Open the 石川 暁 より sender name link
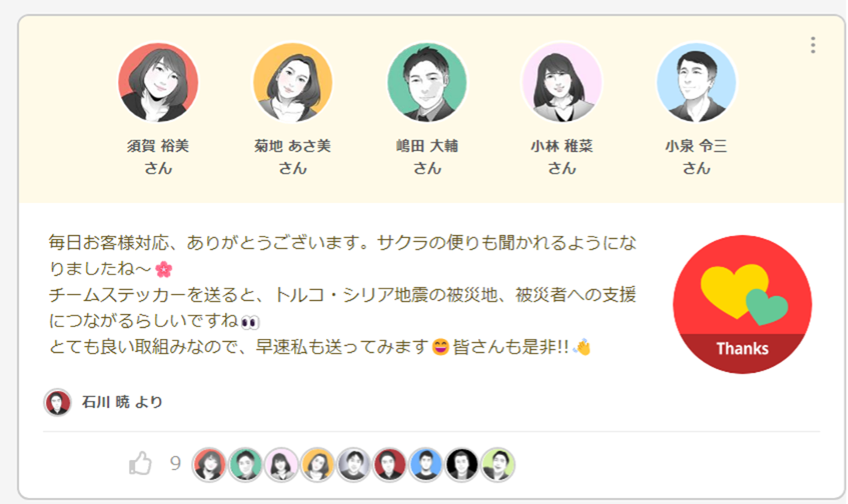Image resolution: width=848 pixels, height=504 pixels. 123,402
